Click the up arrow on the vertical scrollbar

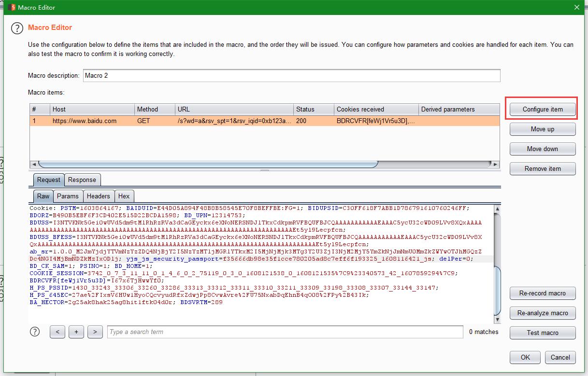click(x=497, y=209)
